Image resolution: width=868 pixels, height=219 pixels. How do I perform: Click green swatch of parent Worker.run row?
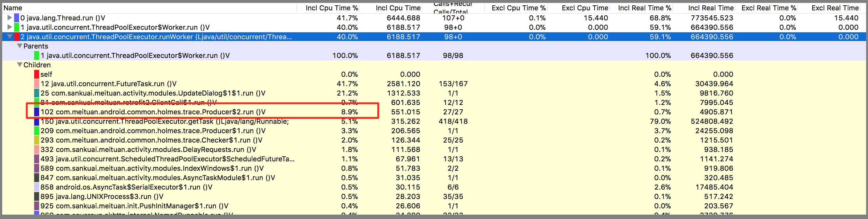36,55
